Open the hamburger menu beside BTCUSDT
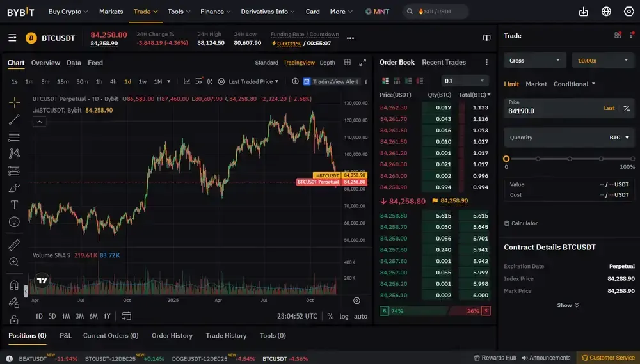Screen dimensions: 640x364 click(12, 38)
